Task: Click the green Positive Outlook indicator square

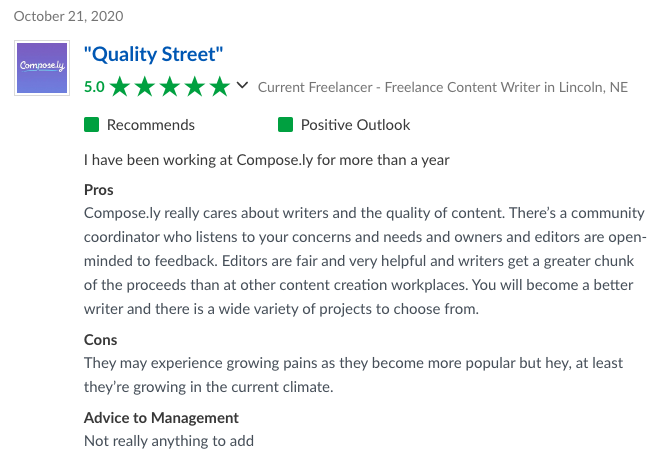Action: [285, 125]
